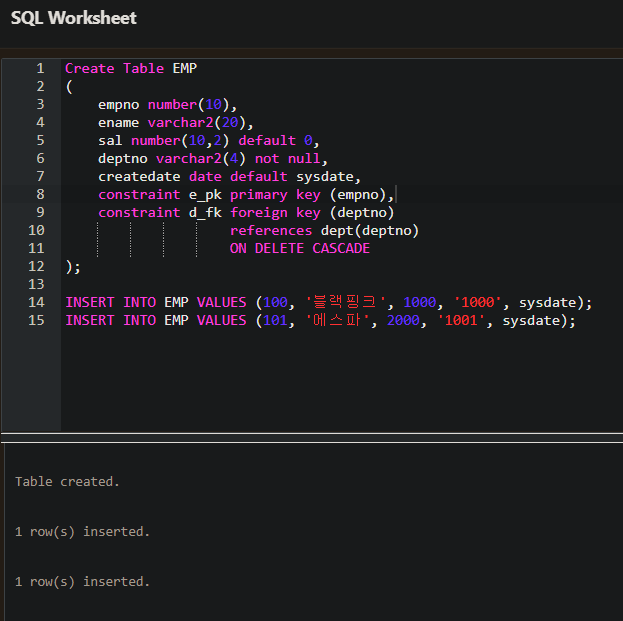The width and height of the screenshot is (623, 621).
Task: Click the first '1 row(s) inserted.' message
Action: click(82, 532)
